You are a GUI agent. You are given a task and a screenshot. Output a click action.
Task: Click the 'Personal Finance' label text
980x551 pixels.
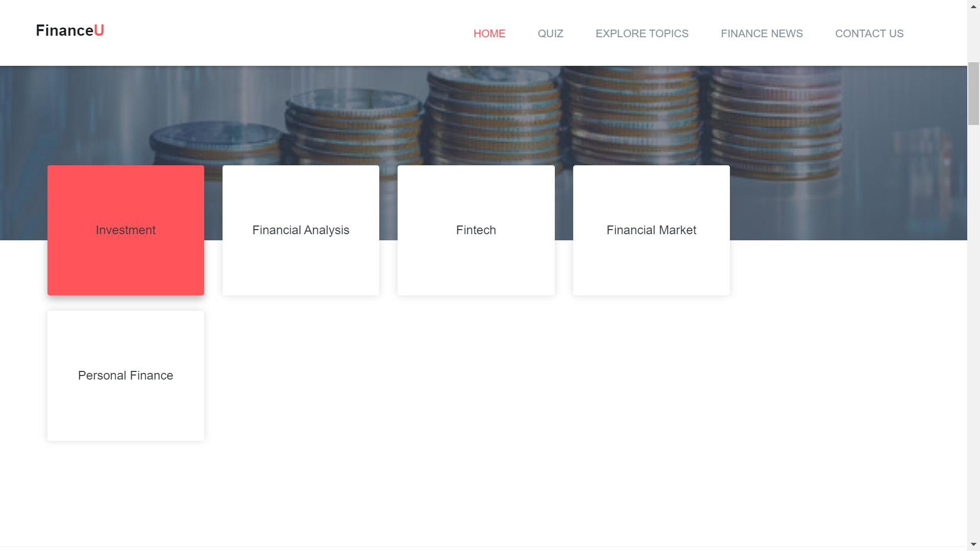(x=126, y=375)
